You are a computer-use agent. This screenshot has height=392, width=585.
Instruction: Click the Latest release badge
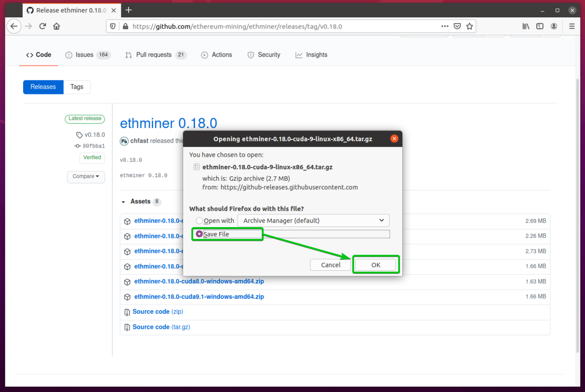85,119
